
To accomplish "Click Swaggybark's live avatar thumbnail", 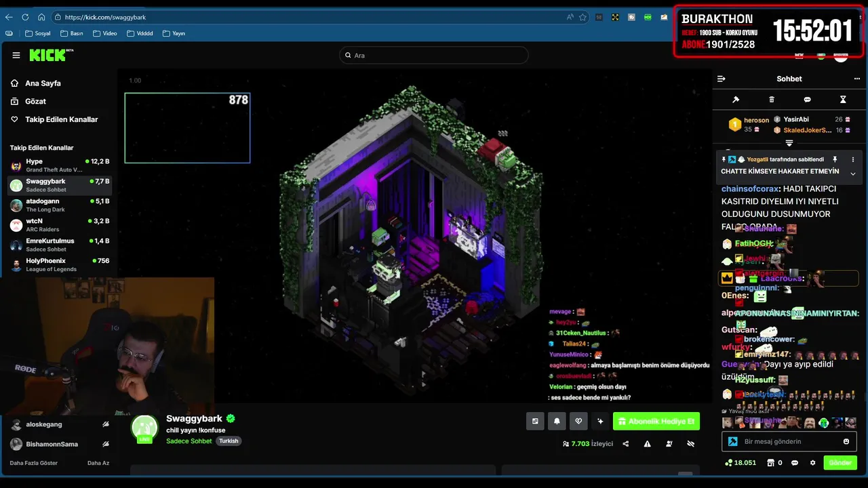I will click(144, 429).
